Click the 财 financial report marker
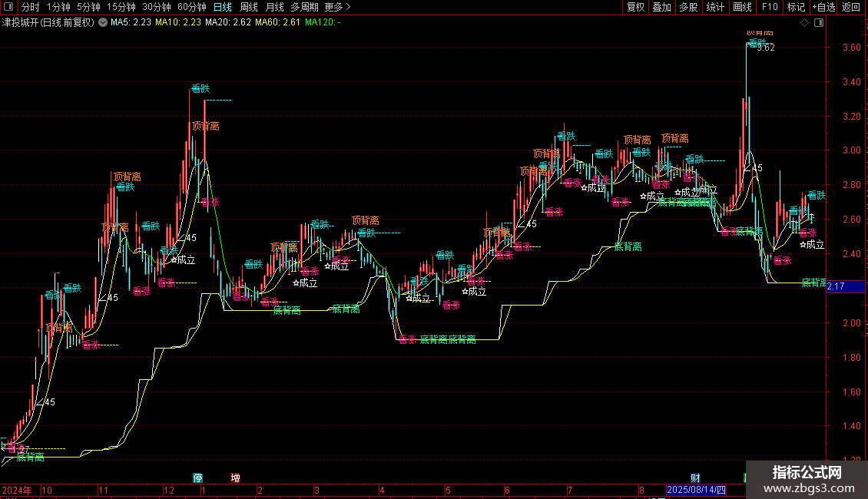 coord(695,478)
